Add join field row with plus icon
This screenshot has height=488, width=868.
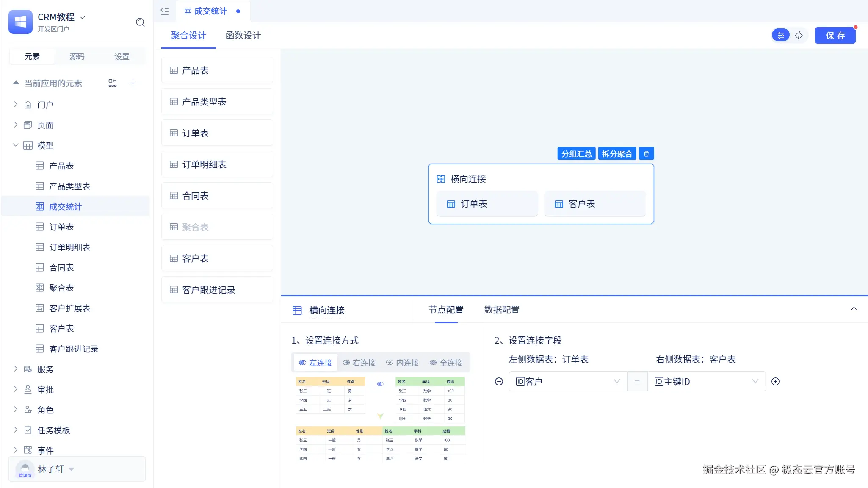(775, 382)
